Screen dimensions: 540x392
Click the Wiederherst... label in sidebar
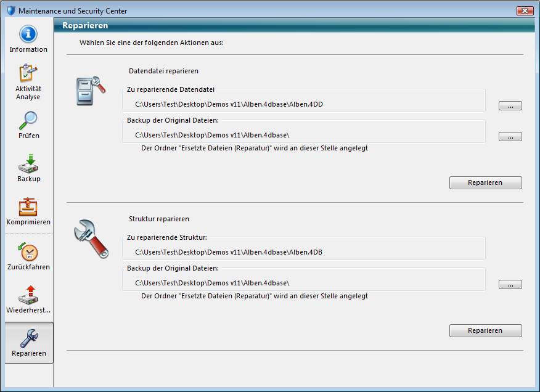pos(28,310)
